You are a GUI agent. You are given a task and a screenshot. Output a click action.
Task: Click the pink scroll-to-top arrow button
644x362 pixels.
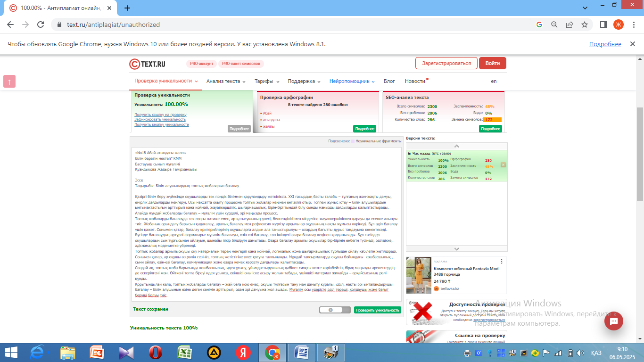9,81
